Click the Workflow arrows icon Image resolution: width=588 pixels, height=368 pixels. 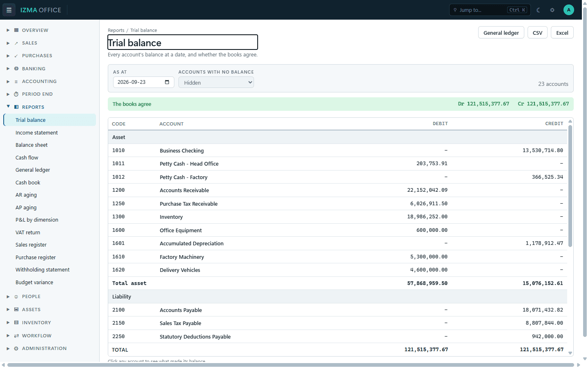tap(16, 336)
